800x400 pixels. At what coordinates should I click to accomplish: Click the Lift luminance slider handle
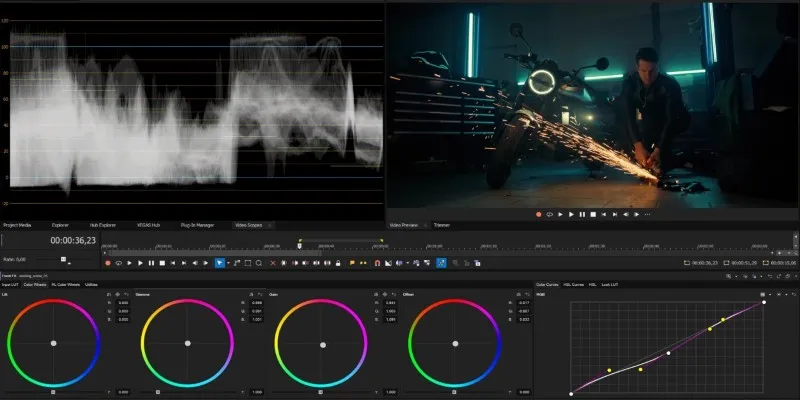(53, 392)
